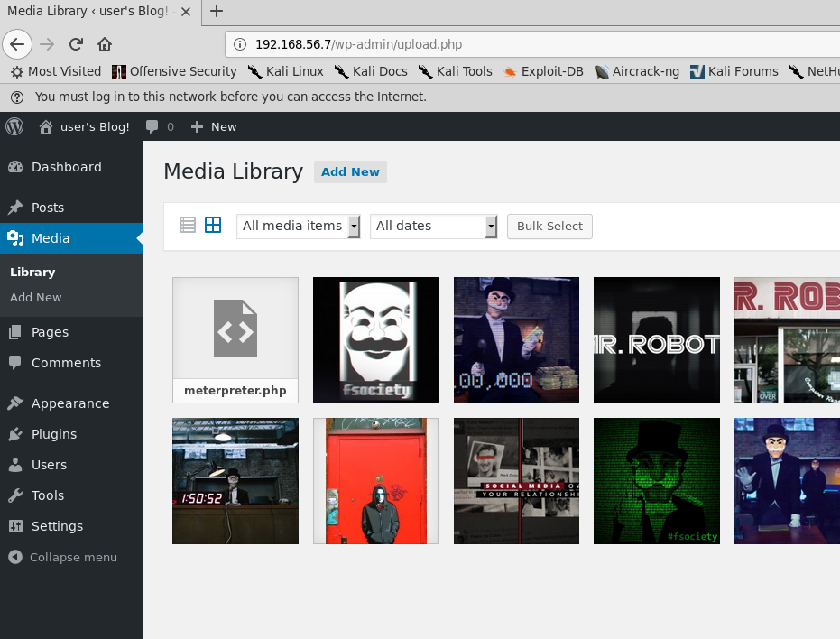Click the Media camera icon in sidebar
Viewport: 840px width, 639px height.
pos(15,238)
